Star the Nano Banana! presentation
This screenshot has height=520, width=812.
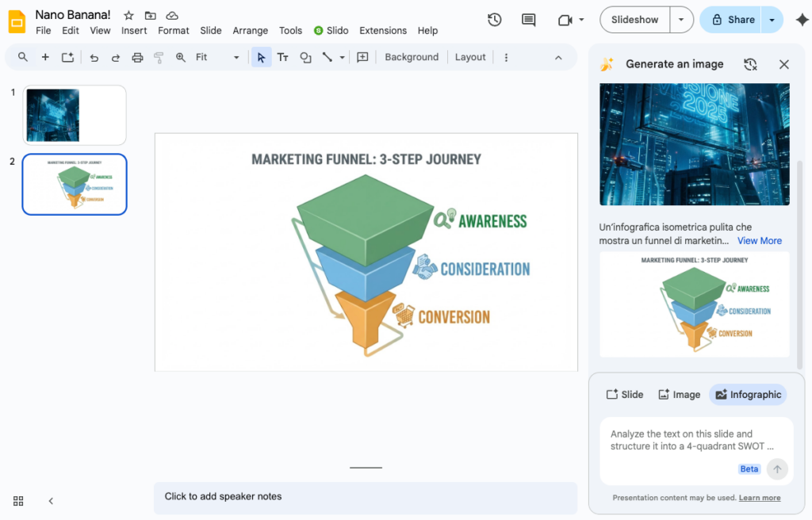(128, 16)
